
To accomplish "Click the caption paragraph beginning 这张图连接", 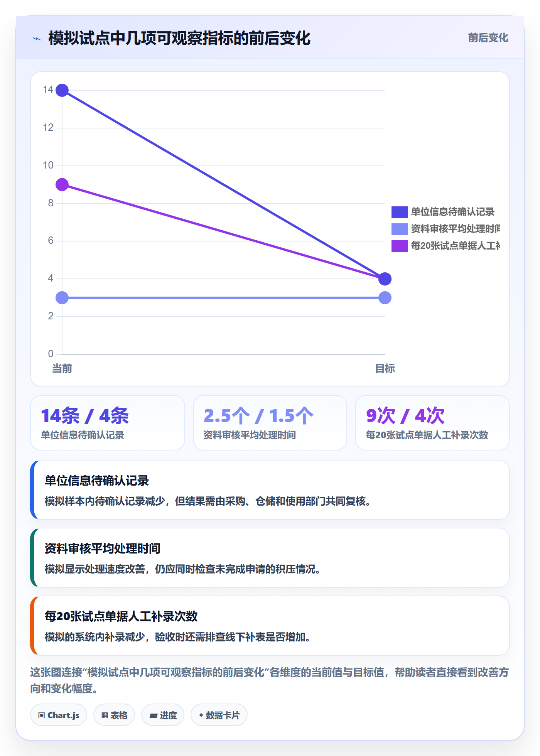I will click(269, 680).
